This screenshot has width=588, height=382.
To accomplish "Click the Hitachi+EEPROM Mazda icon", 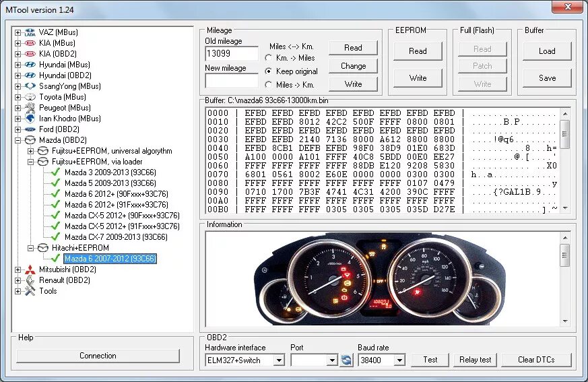I will point(43,248).
